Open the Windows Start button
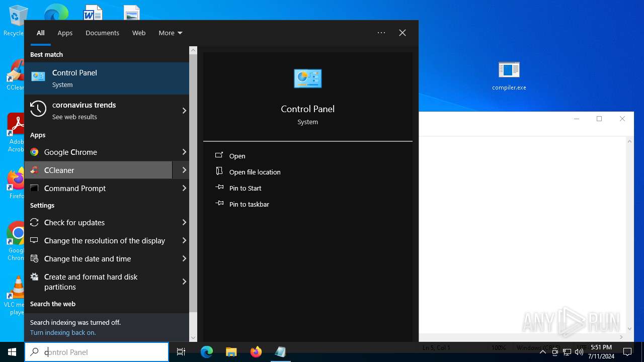The height and width of the screenshot is (362, 644). (12, 352)
